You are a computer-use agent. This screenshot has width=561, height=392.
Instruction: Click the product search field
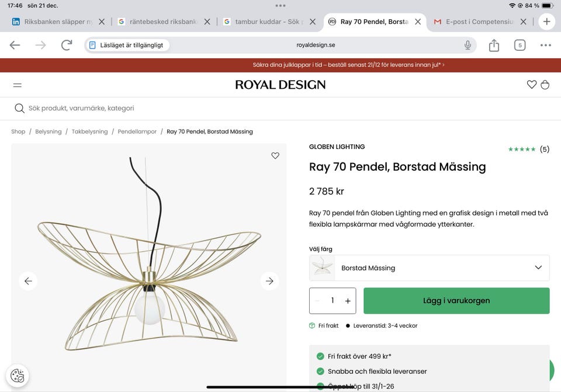[175, 108]
